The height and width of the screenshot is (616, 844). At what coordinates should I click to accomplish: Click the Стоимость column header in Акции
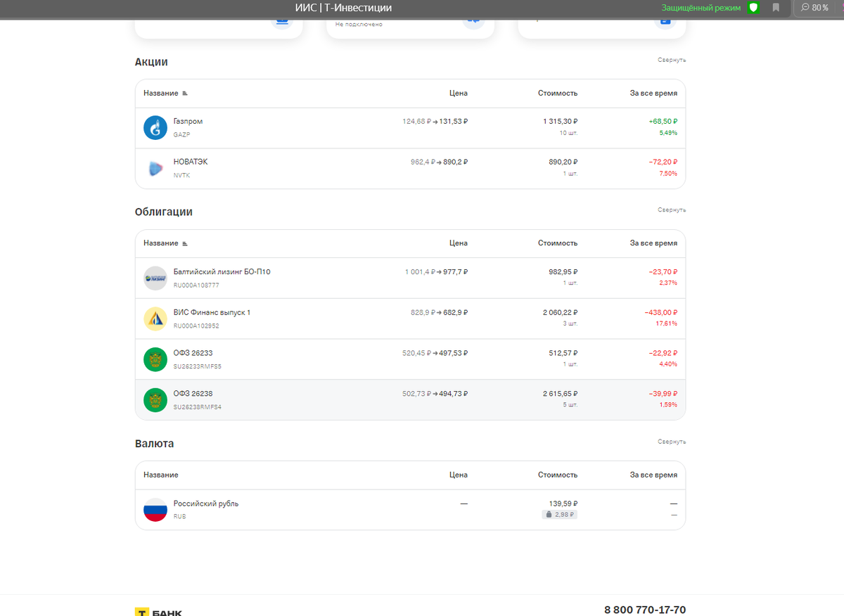click(558, 93)
